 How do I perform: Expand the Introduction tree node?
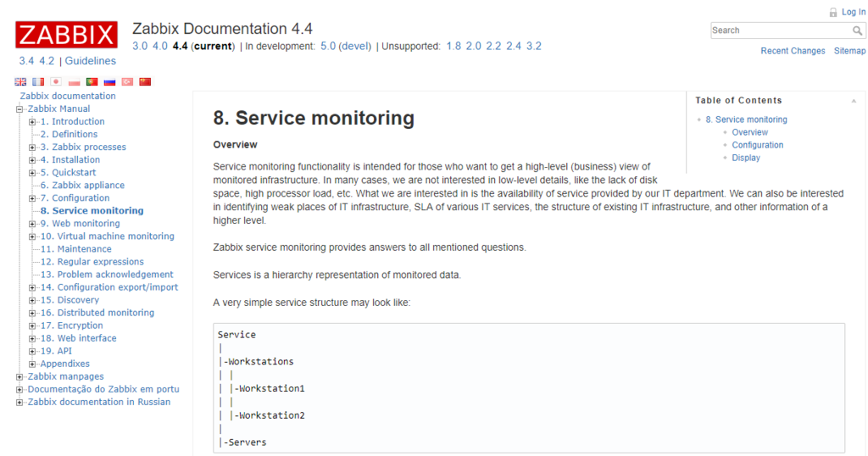coord(32,122)
